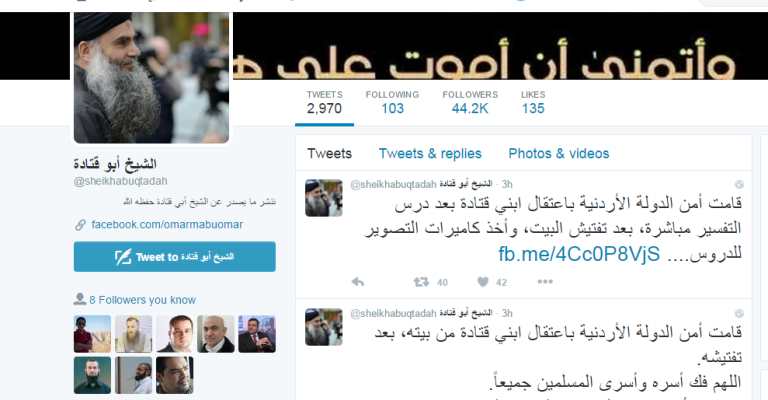Open the large profile photo
The width and height of the screenshot is (768, 400).
click(151, 78)
